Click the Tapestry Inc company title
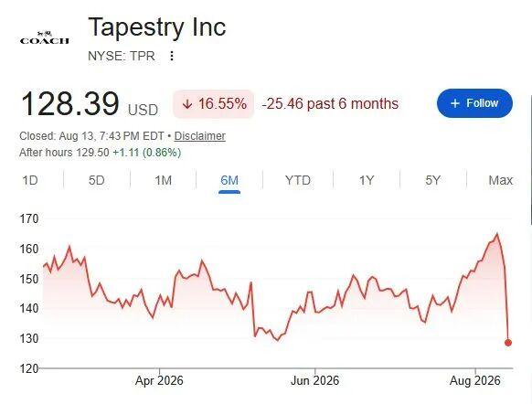This screenshot has height=404, width=532. click(x=156, y=27)
